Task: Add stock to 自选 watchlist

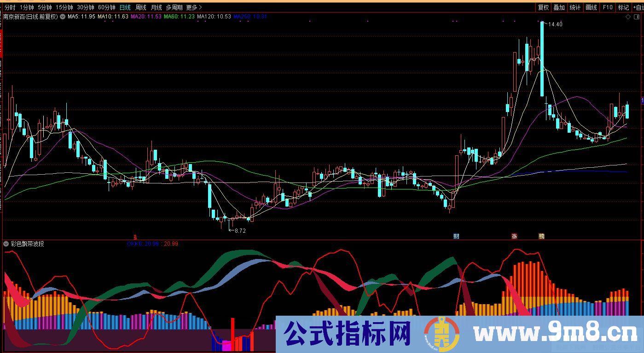Action: 638,7
